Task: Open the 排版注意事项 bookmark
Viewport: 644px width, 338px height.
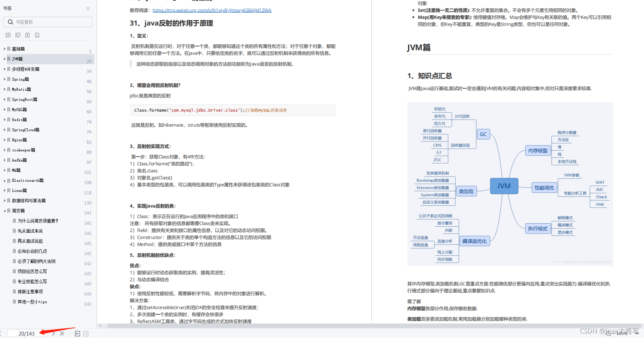Action: pos(30,292)
